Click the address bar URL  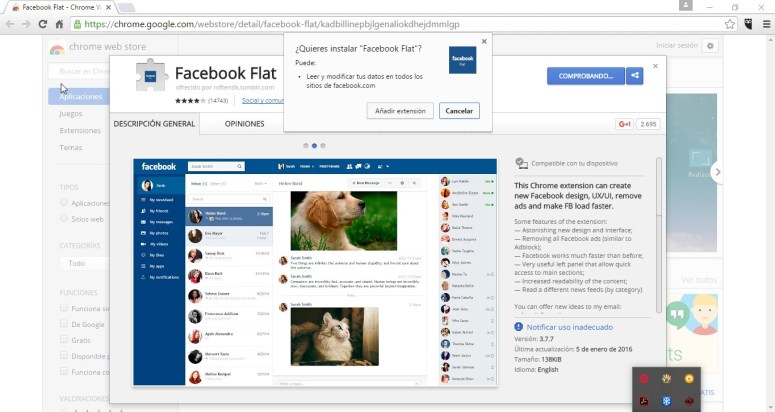[272, 24]
